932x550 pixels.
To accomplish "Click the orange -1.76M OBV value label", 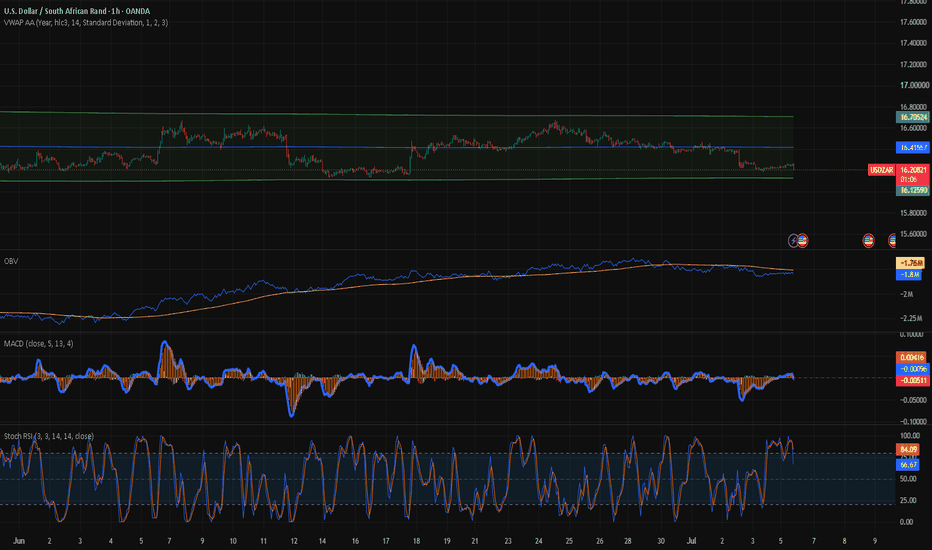I will coord(910,263).
